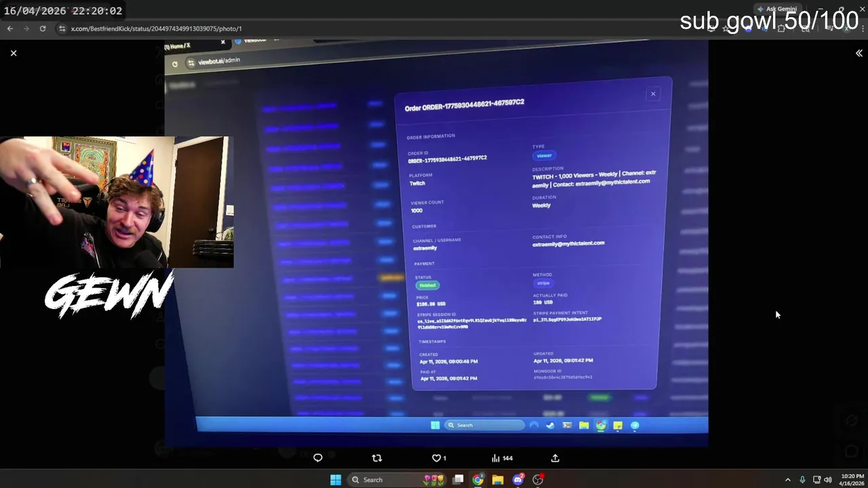Viewport: 868px width, 488px height.
Task: Open the clock showing 10:20 PM
Action: pyautogui.click(x=852, y=480)
